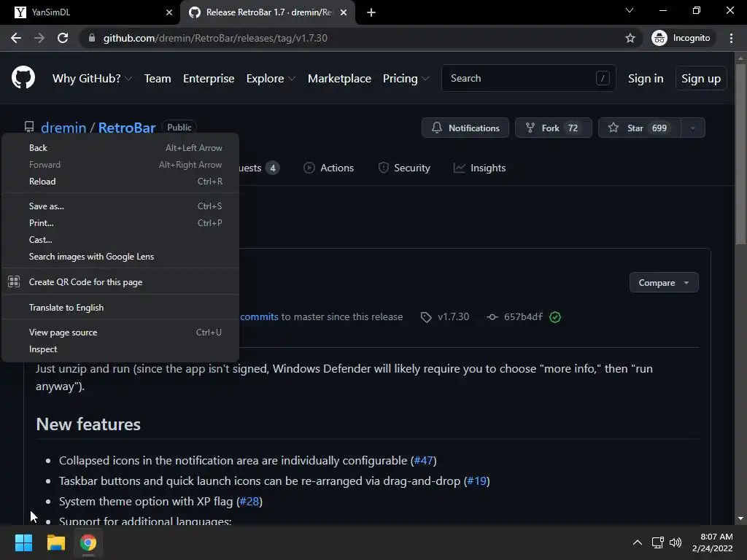Select Inspect in context menu
The width and height of the screenshot is (747, 560).
120,349
